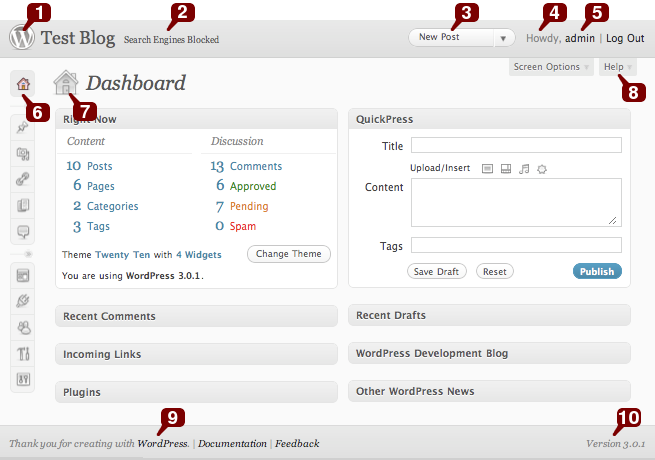
Task: Click Add Video icon in QuickPress
Action: tap(505, 169)
